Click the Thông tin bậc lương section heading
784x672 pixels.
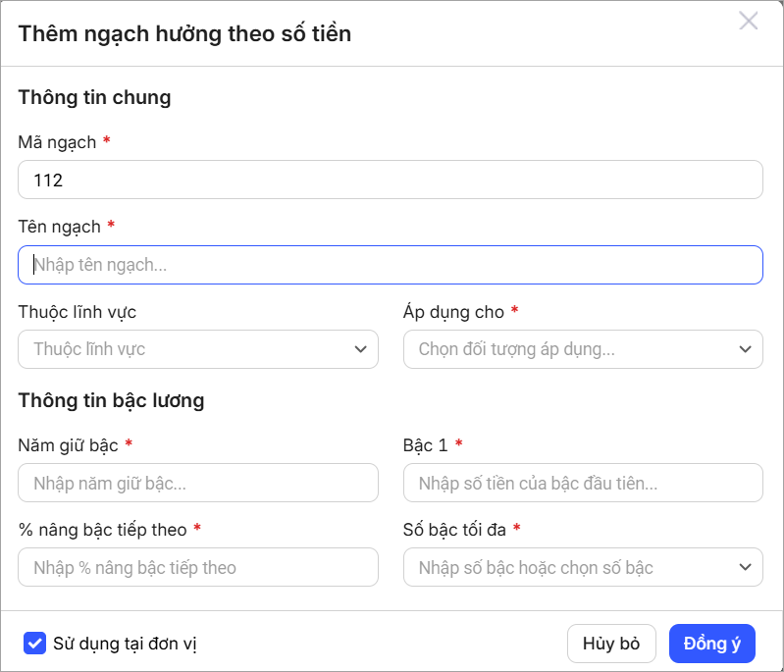tap(111, 400)
